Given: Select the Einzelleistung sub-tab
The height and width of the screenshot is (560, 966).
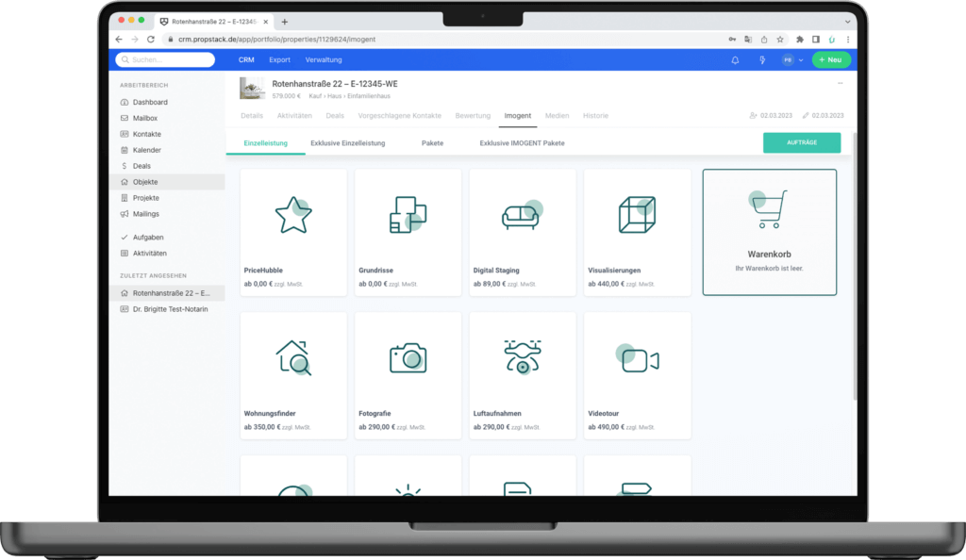Looking at the screenshot, I should pos(265,143).
